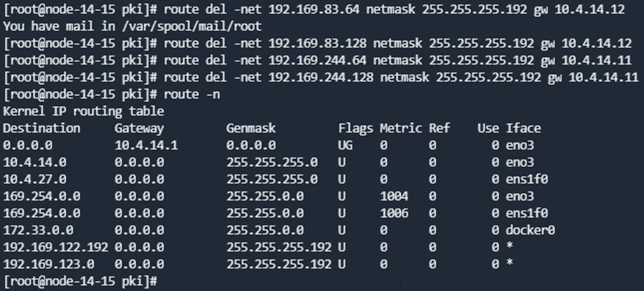Screen dimensions: 644x291
Task: Click the metric value 1004
Action: coord(394,196)
